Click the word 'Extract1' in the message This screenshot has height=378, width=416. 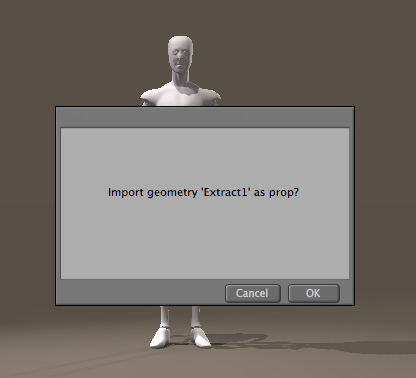pos(226,192)
